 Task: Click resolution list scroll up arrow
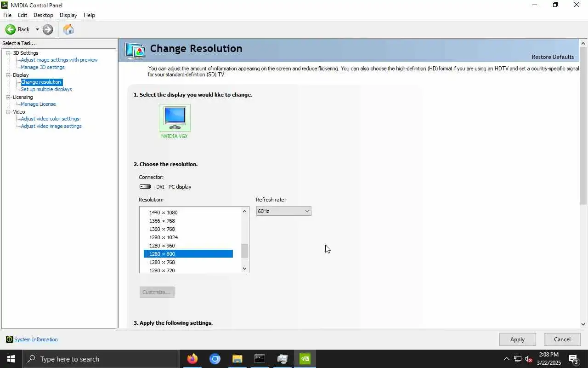pos(244,211)
